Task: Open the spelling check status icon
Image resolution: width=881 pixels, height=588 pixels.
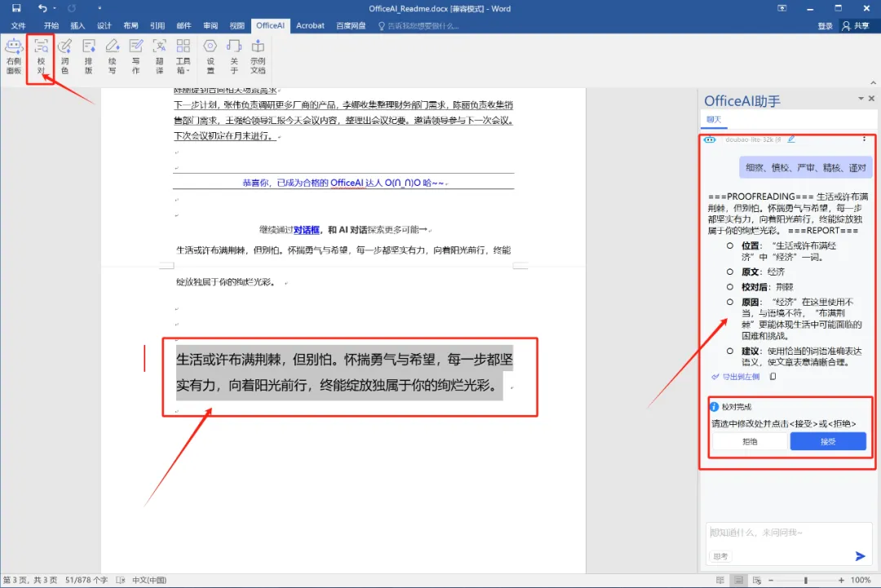Action: coord(120,580)
